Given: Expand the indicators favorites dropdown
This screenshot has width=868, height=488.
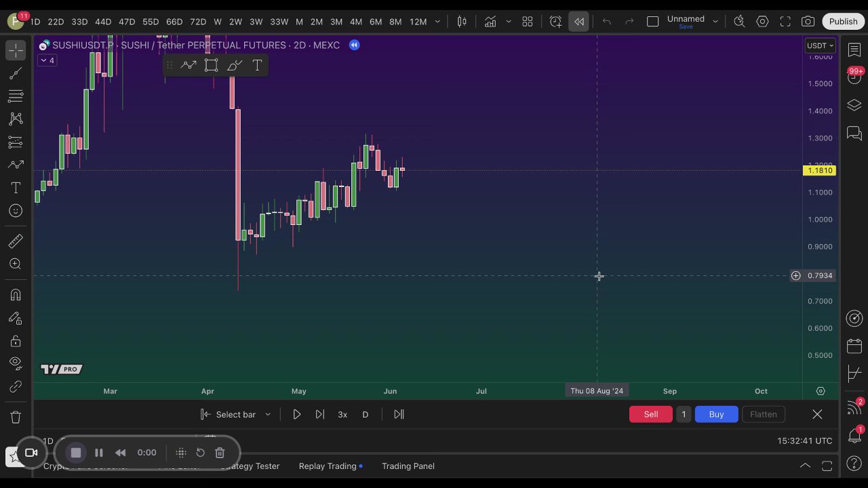Looking at the screenshot, I should [x=509, y=22].
